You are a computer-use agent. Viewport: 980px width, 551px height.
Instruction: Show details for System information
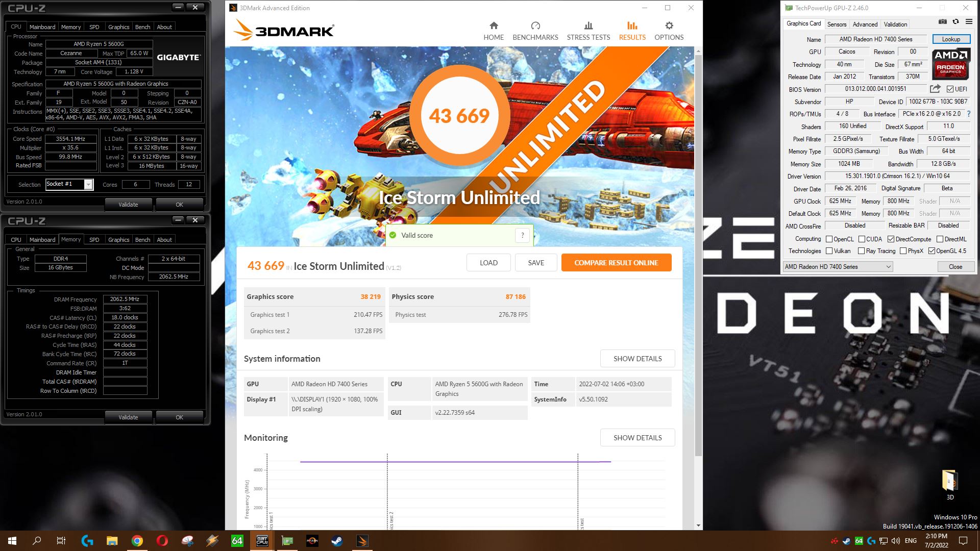point(638,359)
